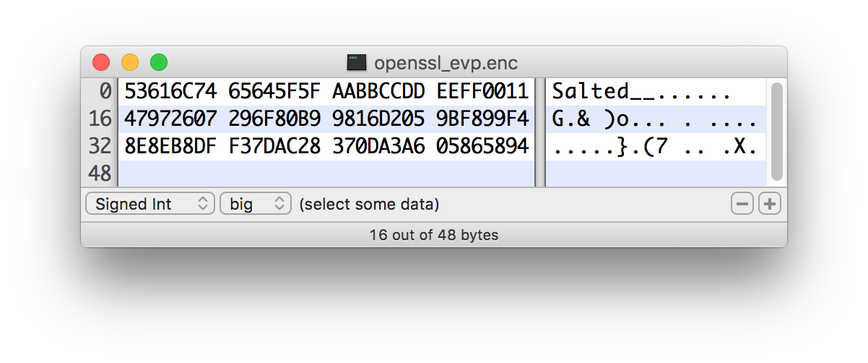Screen dimensions: 868x363
Task: Click the minus button to remove inspector row
Action: click(742, 205)
